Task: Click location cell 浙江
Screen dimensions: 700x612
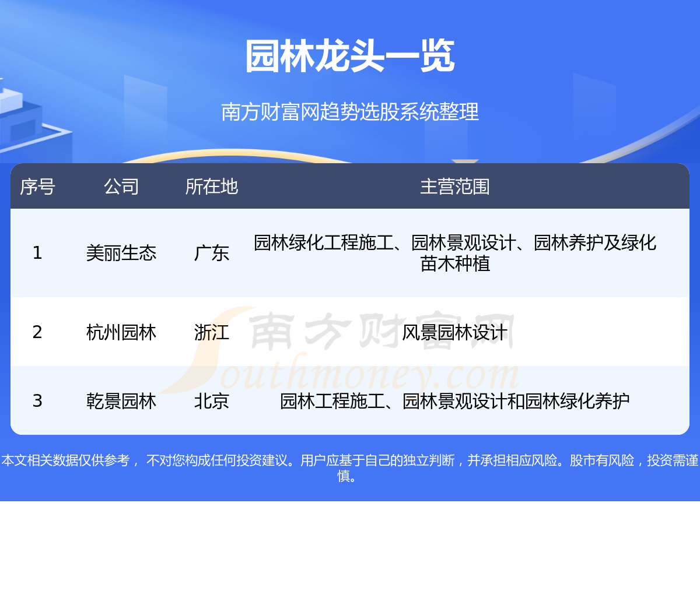Action: 212,332
